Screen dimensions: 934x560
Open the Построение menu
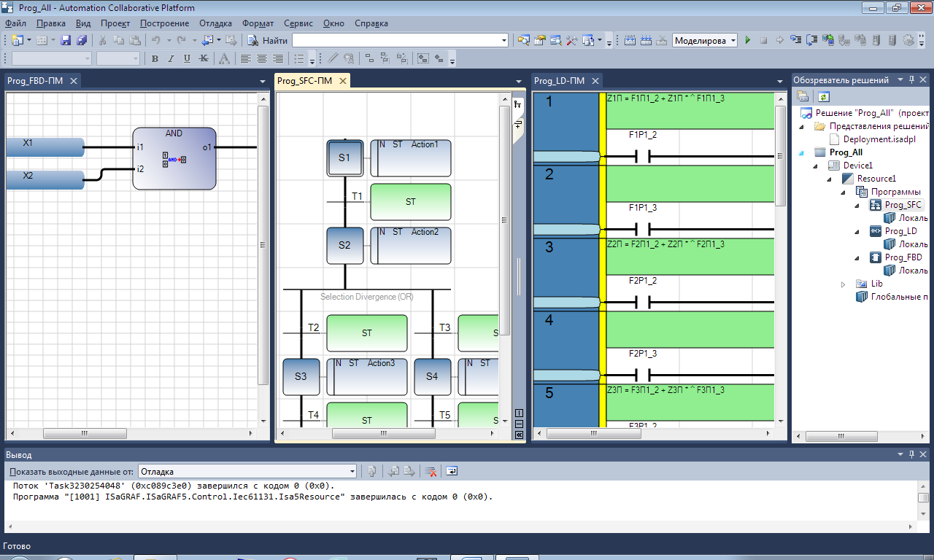click(x=165, y=23)
